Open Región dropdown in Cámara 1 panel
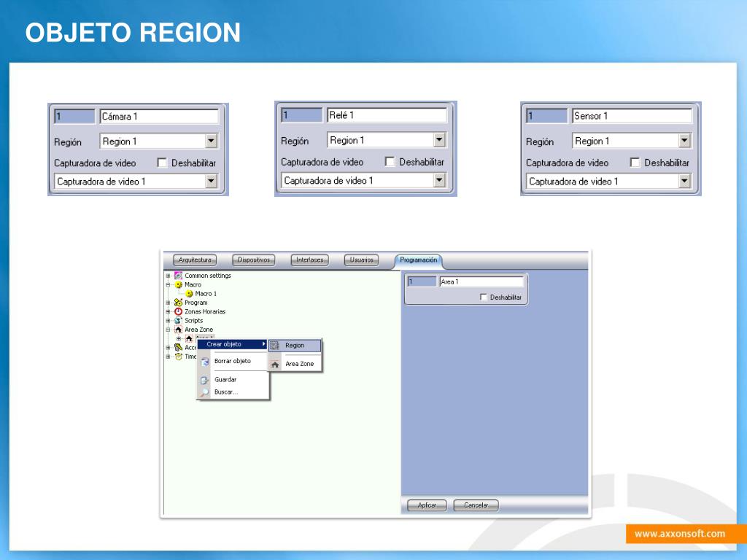The height and width of the screenshot is (560, 747). pos(211,141)
